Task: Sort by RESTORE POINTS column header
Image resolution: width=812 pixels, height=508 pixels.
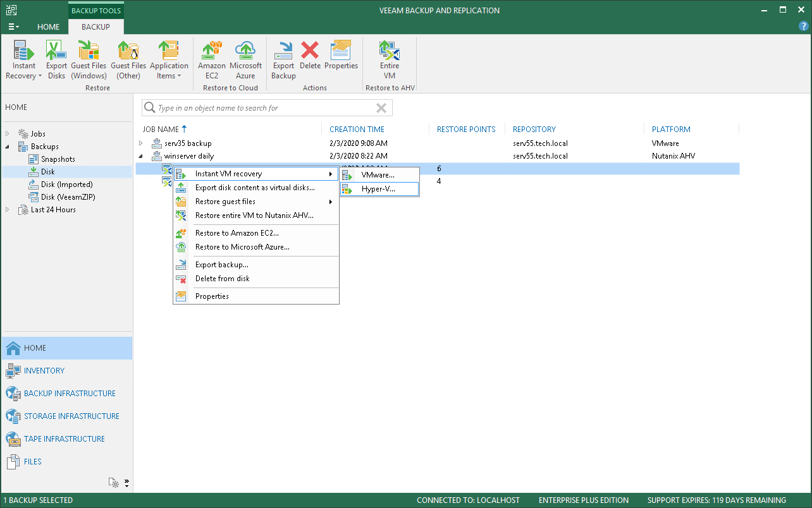Action: pyautogui.click(x=466, y=129)
